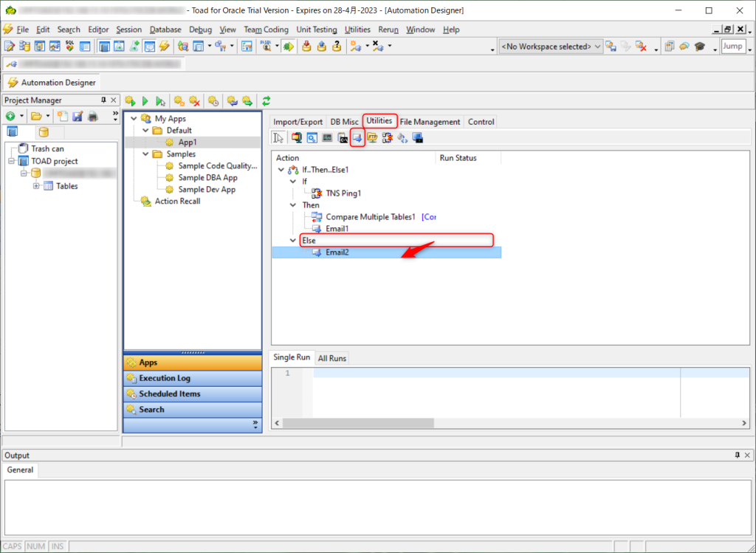
Task: Click the graduation cap icon
Action: point(700,47)
